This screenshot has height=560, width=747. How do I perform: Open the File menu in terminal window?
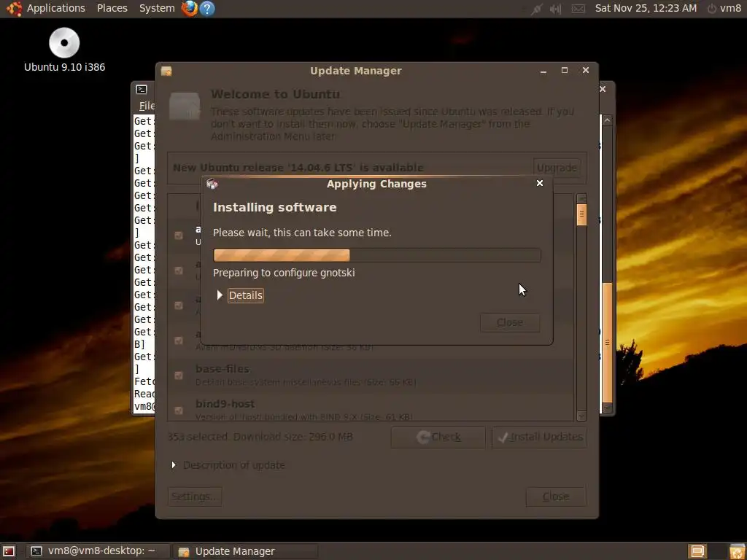[x=146, y=106]
